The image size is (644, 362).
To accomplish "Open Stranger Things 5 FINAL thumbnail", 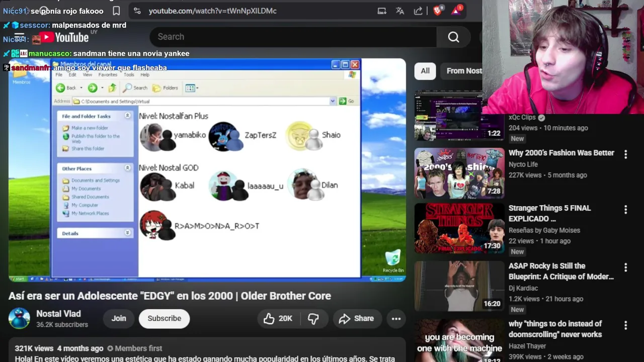I will click(459, 228).
